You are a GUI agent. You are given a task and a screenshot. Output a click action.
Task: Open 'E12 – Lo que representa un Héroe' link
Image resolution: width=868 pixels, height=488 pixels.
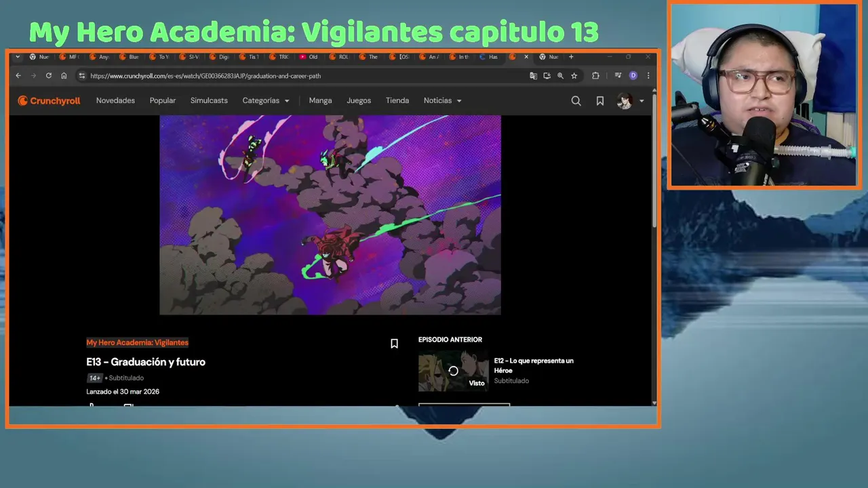click(534, 365)
